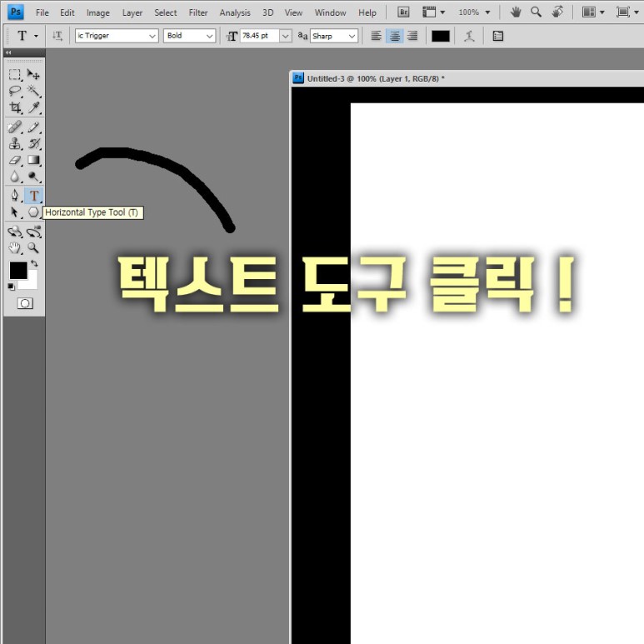Select the Rectangular Marquee tool
The height and width of the screenshot is (644, 644).
(x=15, y=75)
